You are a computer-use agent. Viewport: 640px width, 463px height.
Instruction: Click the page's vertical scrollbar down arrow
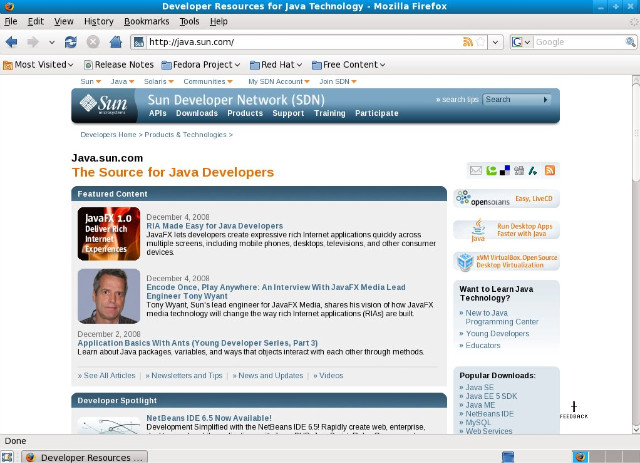636,429
